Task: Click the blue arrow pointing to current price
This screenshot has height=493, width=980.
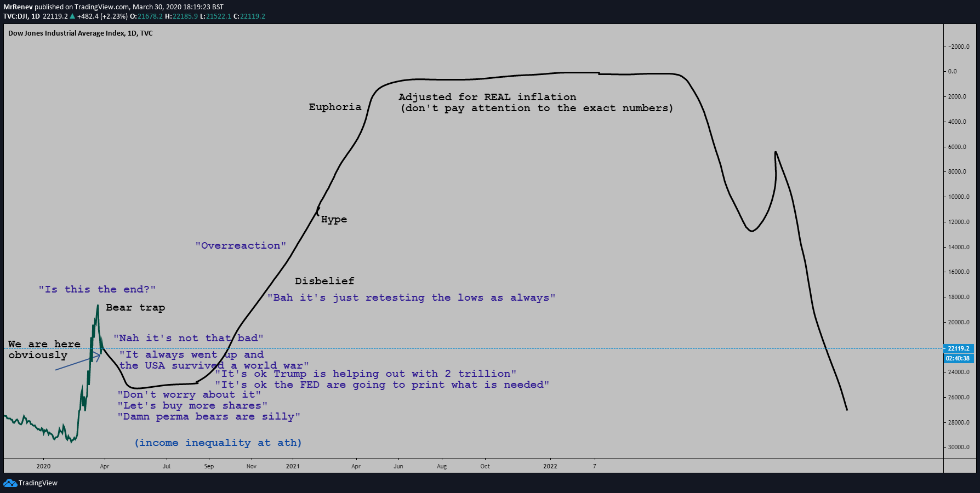Action: [x=78, y=362]
